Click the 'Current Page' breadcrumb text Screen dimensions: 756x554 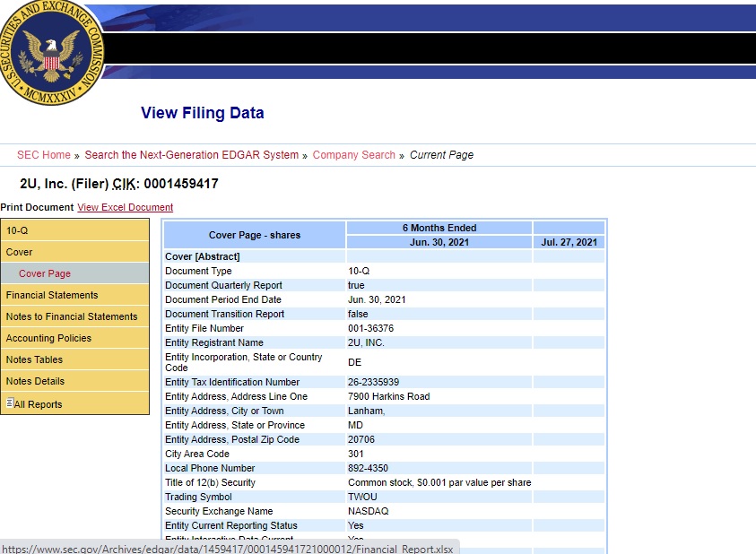[441, 155]
